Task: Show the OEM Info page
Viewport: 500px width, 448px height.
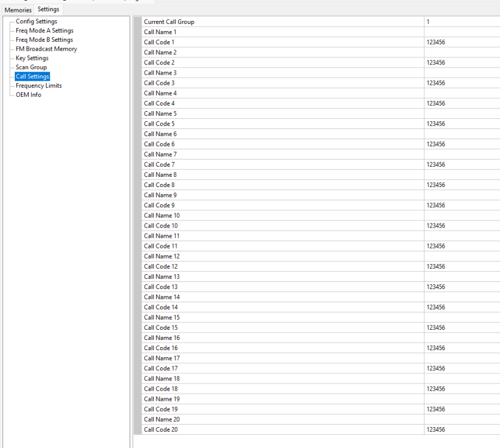Action: [x=28, y=94]
